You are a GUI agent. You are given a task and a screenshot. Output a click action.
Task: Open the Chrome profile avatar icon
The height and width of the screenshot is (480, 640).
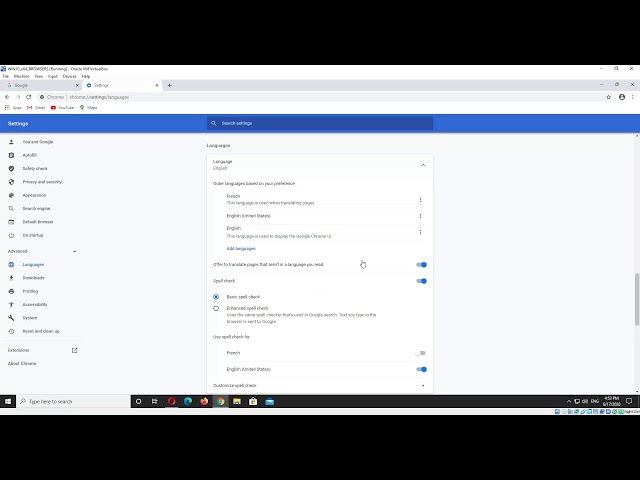coord(622,97)
